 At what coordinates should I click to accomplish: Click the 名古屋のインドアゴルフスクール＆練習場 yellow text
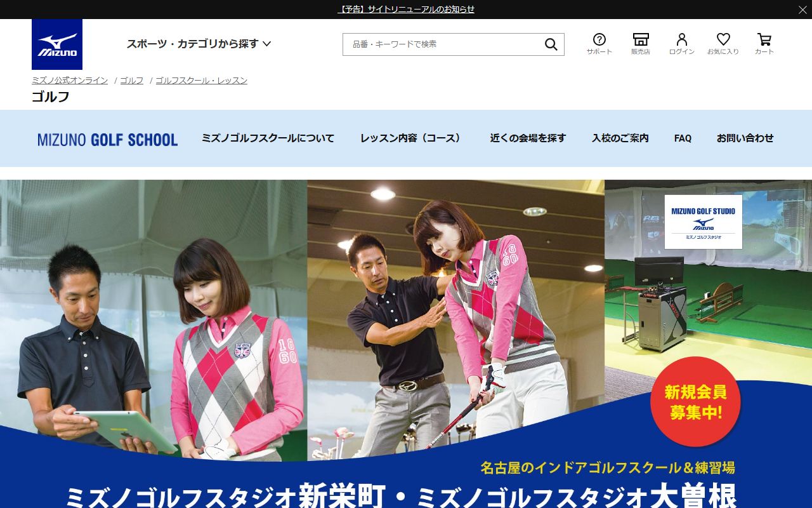click(608, 468)
